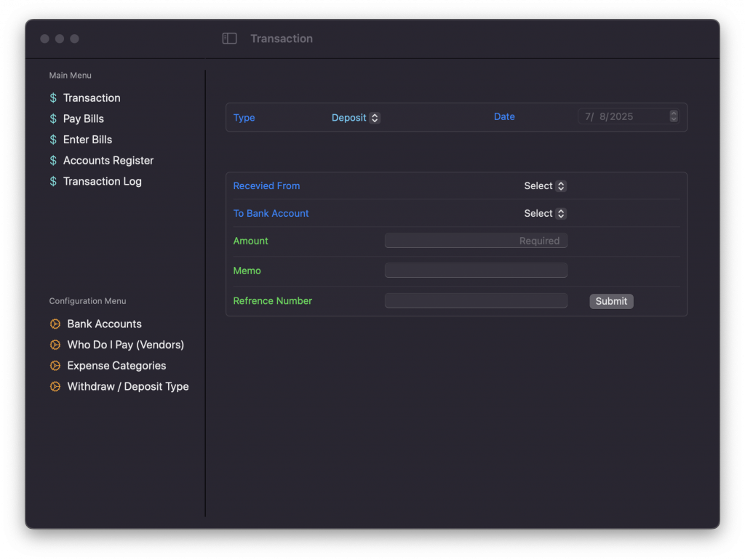This screenshot has width=745, height=560.
Task: Open the Type dropdown showing Deposit
Action: [356, 118]
